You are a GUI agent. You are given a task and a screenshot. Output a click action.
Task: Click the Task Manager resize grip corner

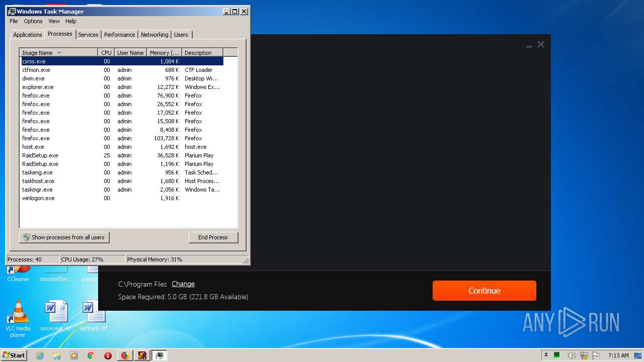coord(246,260)
